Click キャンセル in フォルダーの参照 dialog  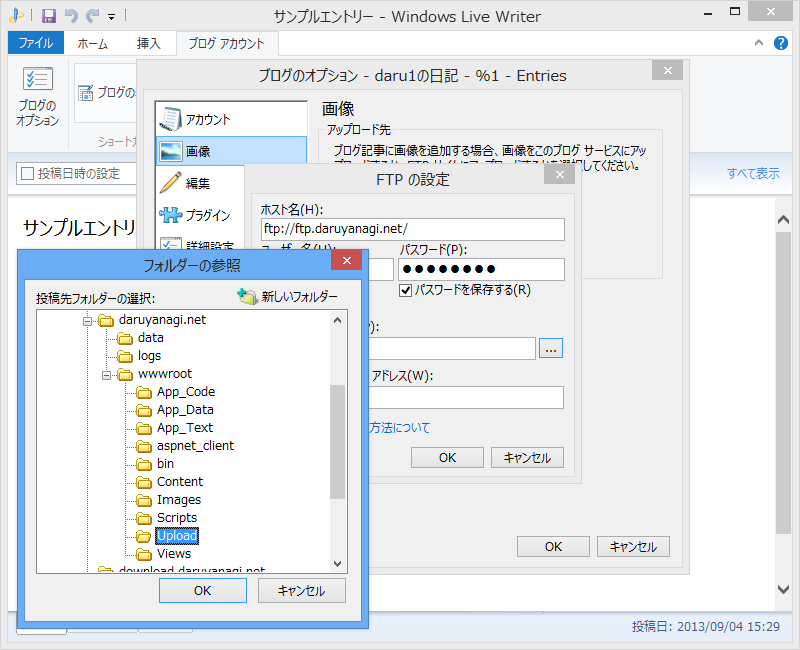pos(302,591)
